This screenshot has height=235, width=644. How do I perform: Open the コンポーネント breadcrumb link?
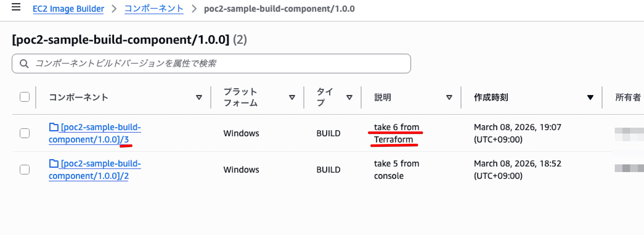click(x=154, y=9)
